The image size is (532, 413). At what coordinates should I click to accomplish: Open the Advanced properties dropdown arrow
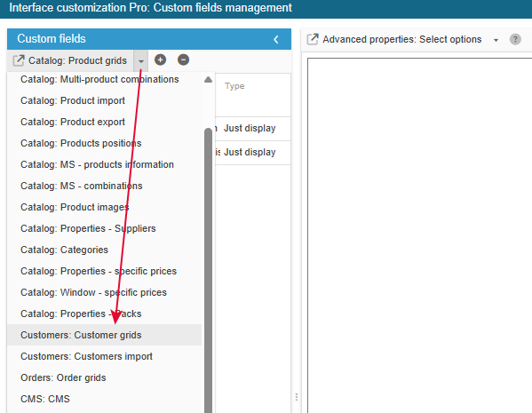point(496,40)
